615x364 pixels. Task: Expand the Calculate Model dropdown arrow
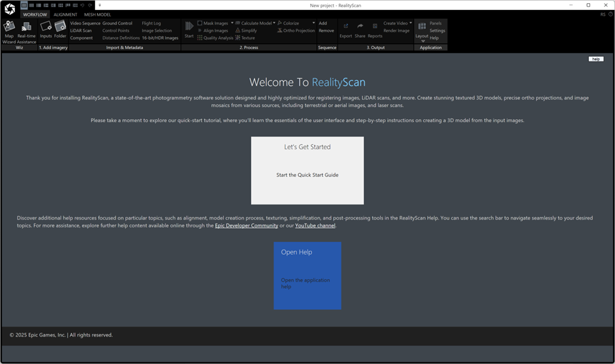pyautogui.click(x=274, y=23)
